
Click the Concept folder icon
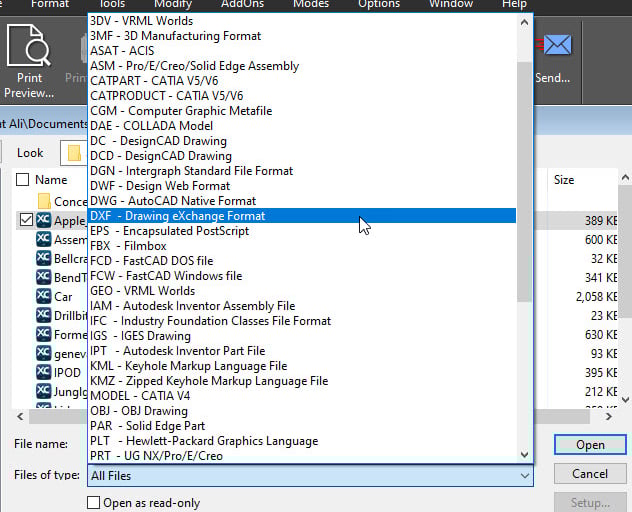click(44, 201)
